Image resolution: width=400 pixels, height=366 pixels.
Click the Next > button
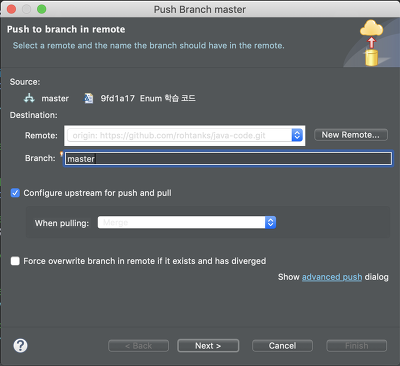coord(208,346)
